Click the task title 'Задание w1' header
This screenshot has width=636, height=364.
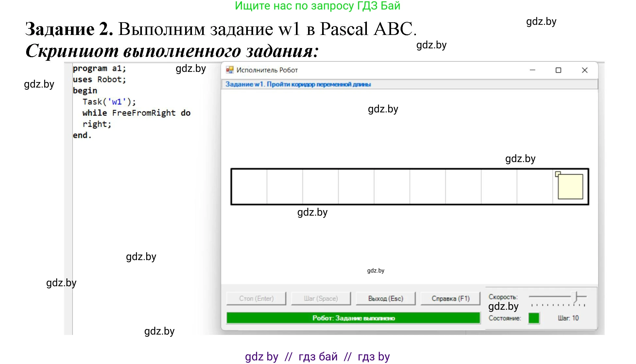[x=298, y=84]
